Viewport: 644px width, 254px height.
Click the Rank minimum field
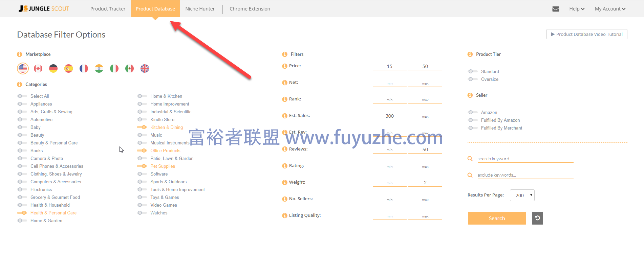point(390,99)
